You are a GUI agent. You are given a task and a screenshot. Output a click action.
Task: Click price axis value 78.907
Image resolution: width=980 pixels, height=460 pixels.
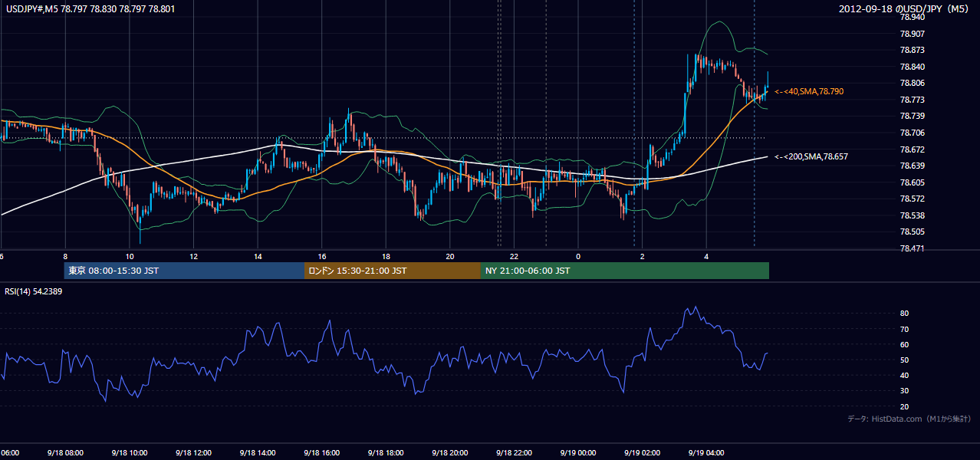(911, 34)
